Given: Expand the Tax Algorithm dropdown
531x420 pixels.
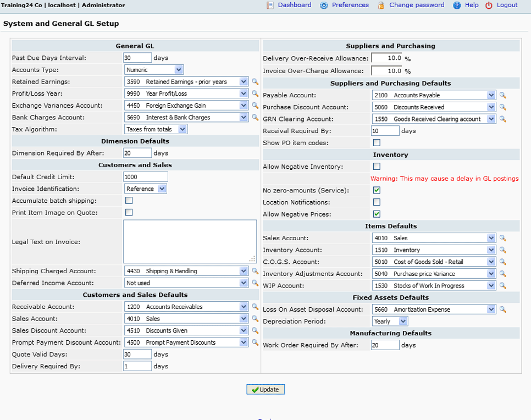Looking at the screenshot, I should click(156, 129).
